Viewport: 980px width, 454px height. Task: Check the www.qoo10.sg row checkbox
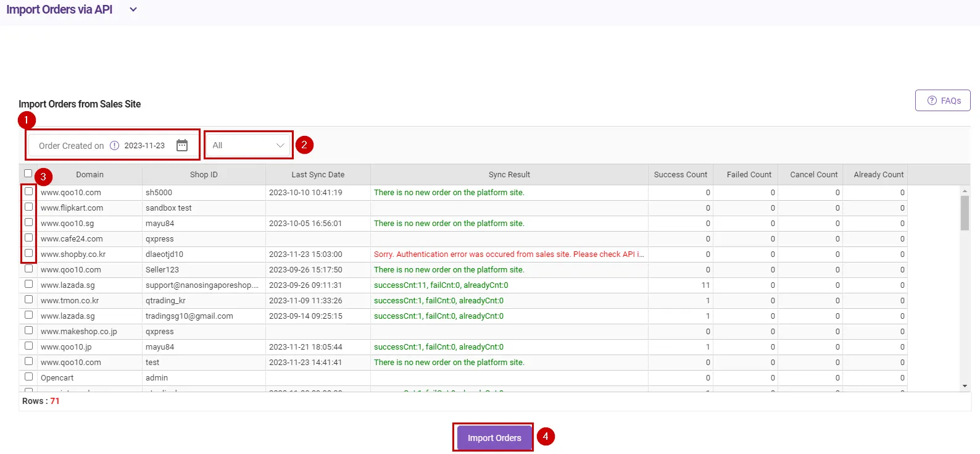tap(28, 222)
